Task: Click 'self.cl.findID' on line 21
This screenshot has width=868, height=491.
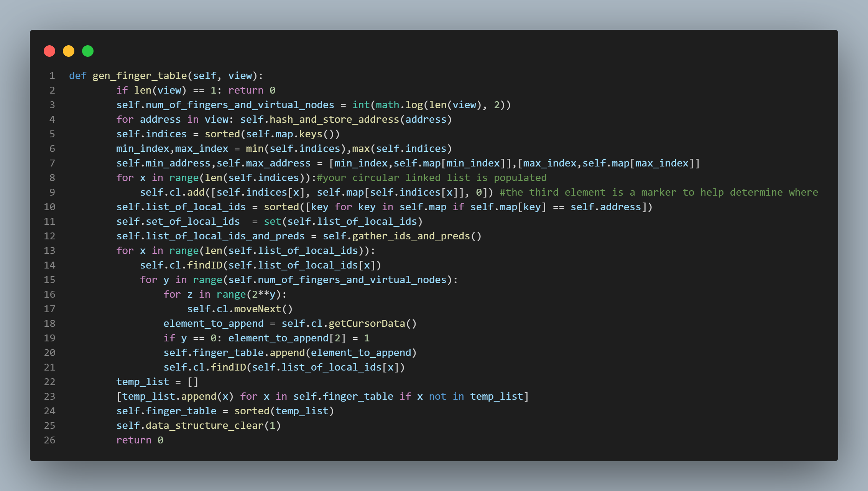Action: [x=205, y=367]
